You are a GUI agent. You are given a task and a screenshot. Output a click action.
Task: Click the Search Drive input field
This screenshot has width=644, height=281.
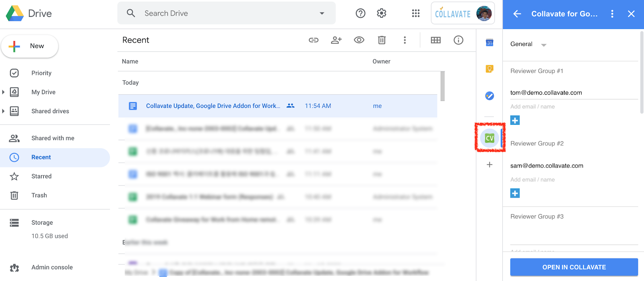click(227, 13)
